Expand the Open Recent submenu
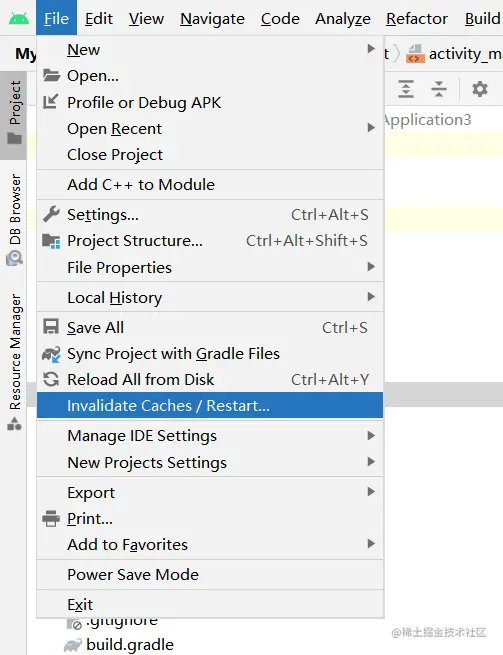The image size is (503, 655). tap(210, 129)
